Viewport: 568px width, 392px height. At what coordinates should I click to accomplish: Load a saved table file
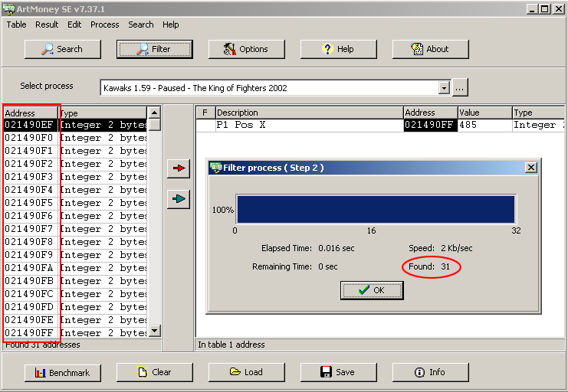click(x=246, y=372)
